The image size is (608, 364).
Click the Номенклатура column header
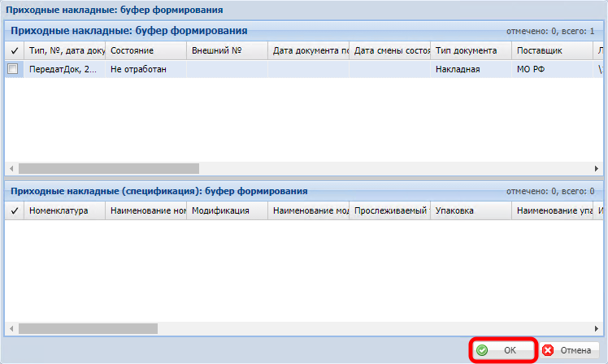(x=64, y=210)
